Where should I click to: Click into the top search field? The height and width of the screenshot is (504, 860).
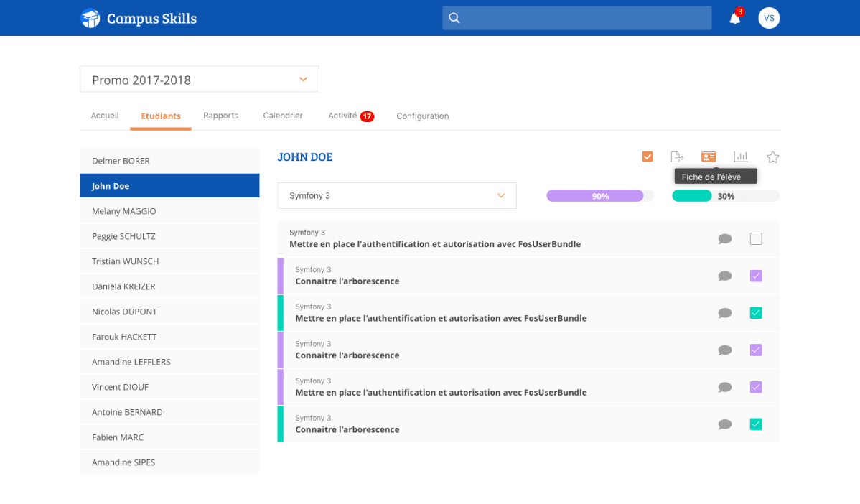tap(577, 18)
